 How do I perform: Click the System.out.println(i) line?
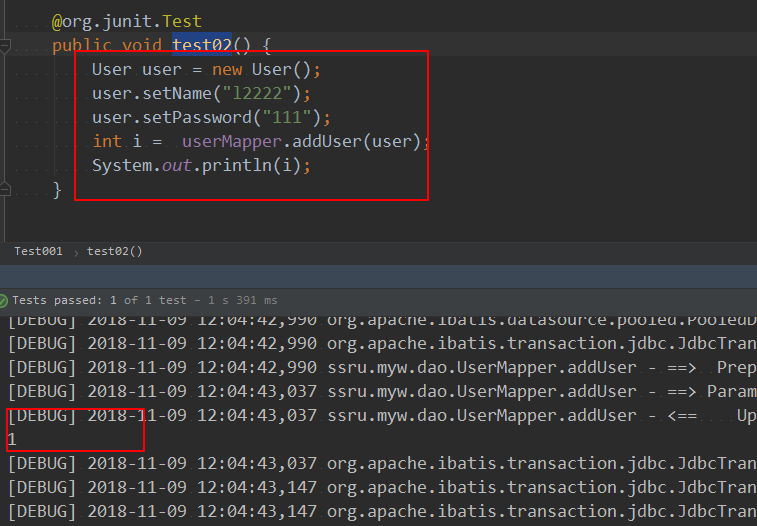tap(201, 166)
